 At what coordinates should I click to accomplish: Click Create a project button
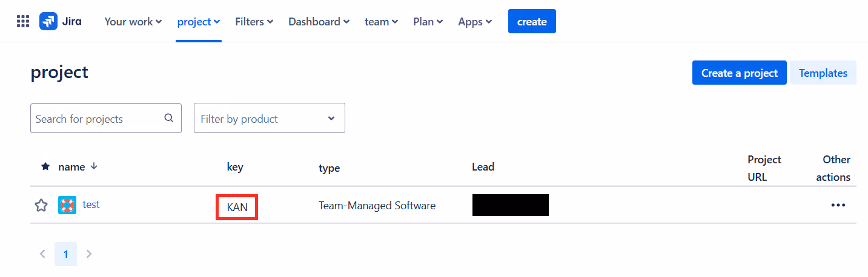(740, 73)
